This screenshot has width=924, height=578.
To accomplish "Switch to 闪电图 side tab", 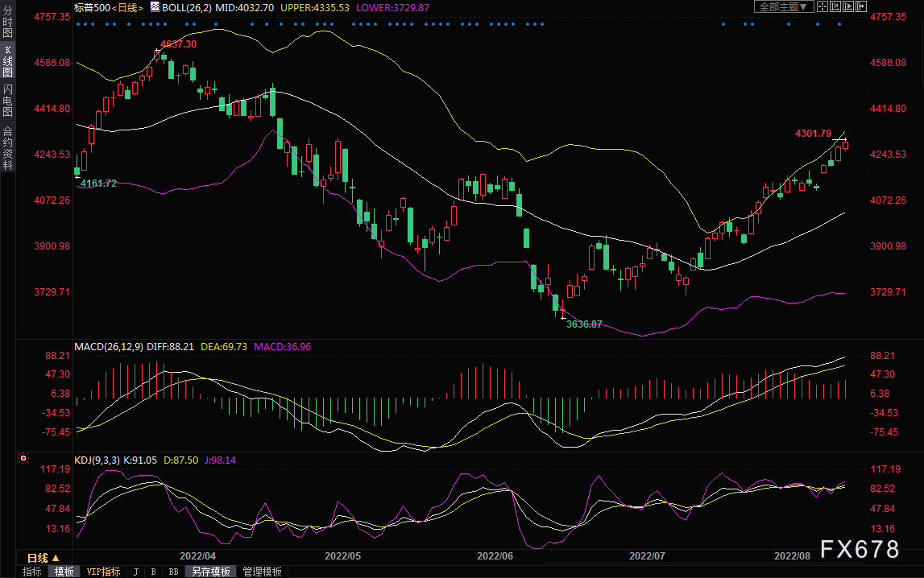I will (8, 101).
